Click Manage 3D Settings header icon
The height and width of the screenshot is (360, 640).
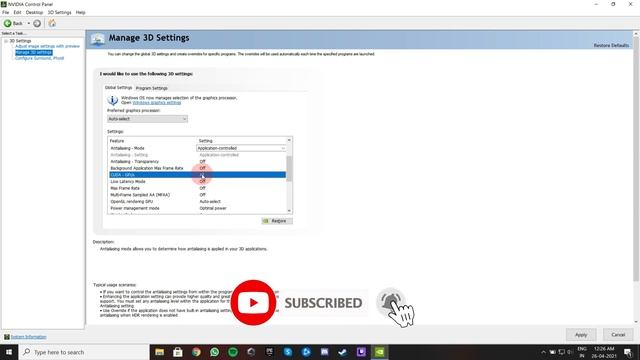(97, 40)
